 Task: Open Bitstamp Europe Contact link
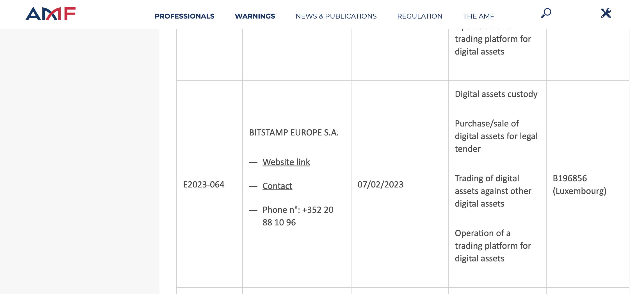277,186
